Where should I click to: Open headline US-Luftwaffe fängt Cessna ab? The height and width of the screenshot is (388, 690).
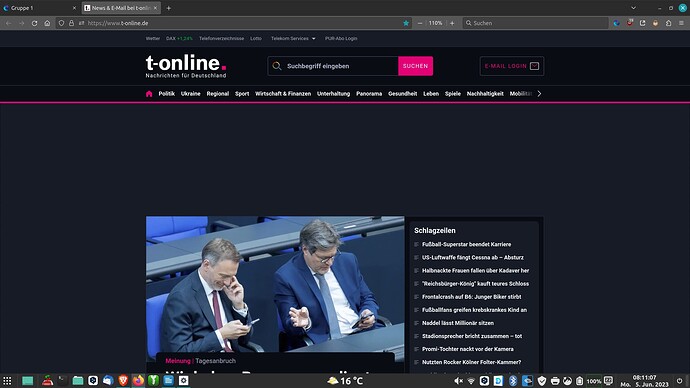coord(473,258)
